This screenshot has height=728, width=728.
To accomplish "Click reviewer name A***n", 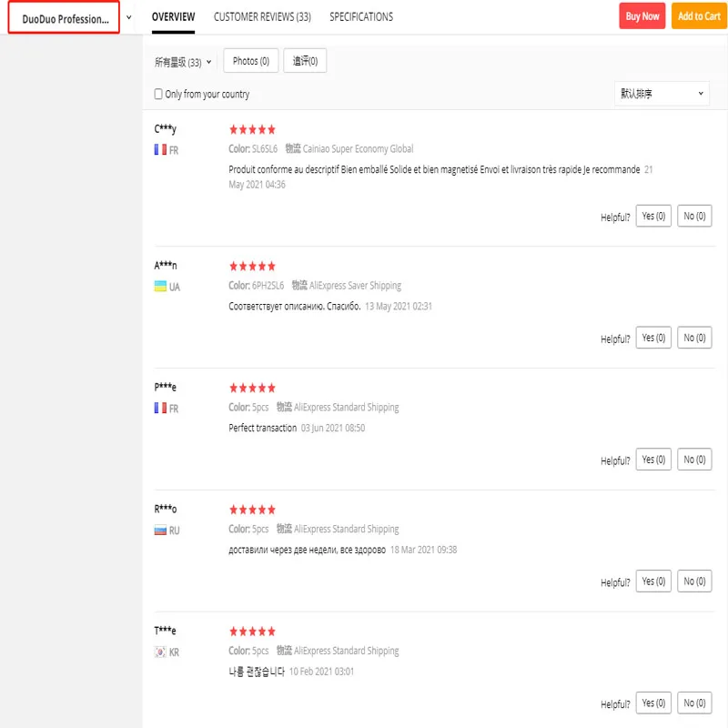I will coord(166,265).
